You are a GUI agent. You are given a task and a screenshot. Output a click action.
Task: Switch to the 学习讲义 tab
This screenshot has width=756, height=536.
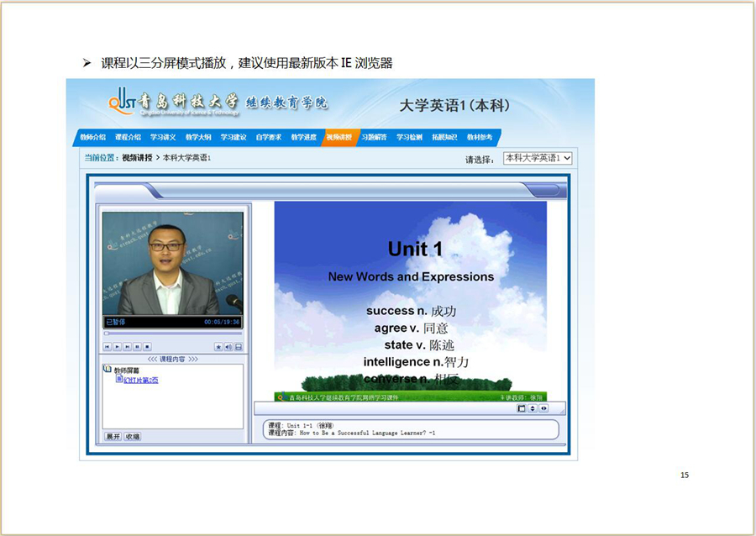(x=163, y=137)
